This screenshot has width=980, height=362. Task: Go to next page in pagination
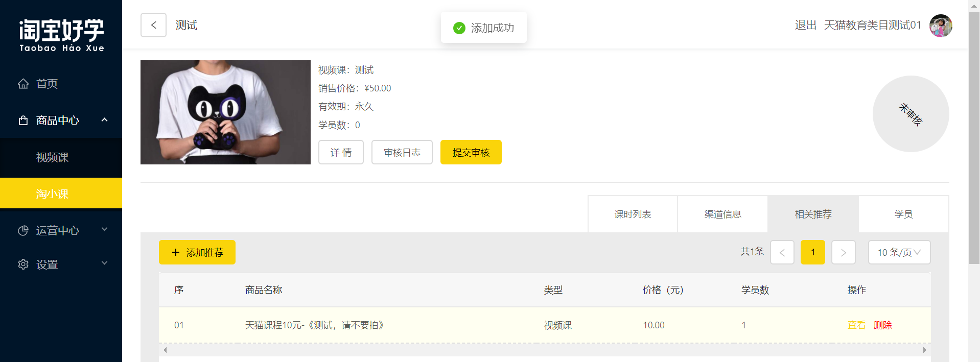pos(844,252)
